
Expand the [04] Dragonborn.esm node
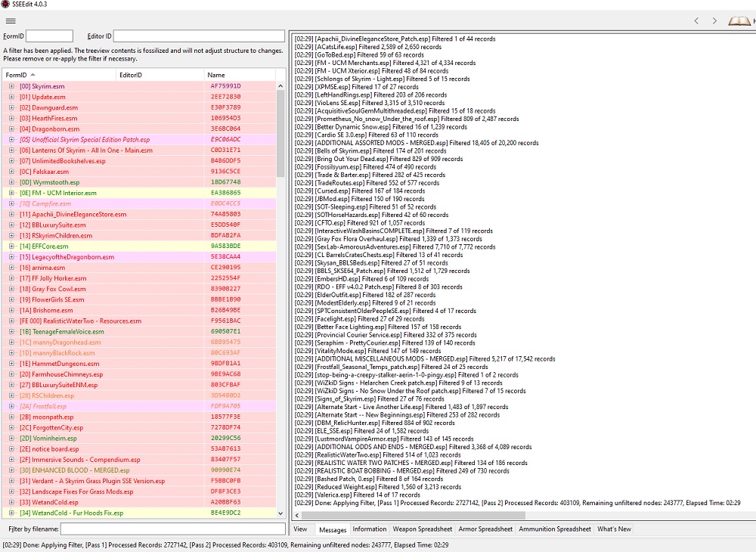[11, 129]
